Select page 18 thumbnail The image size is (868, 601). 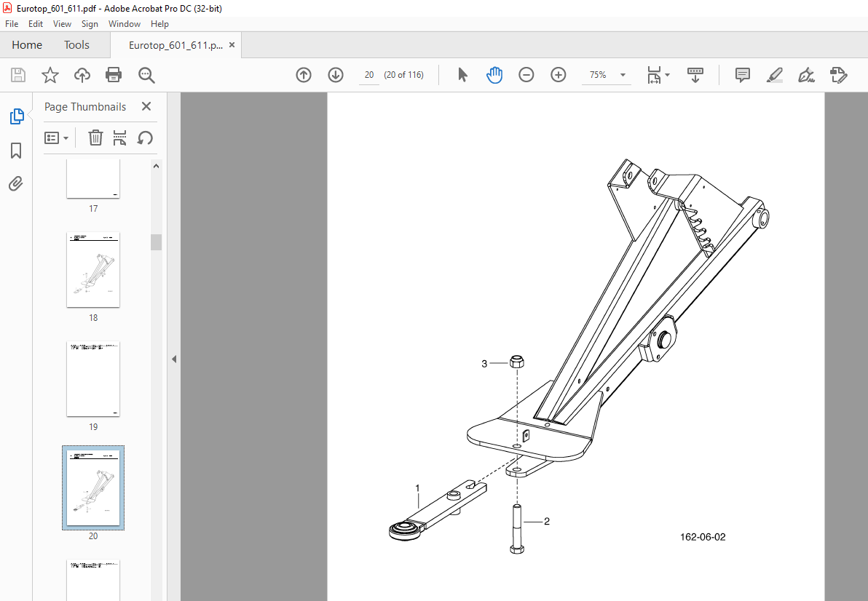point(93,270)
